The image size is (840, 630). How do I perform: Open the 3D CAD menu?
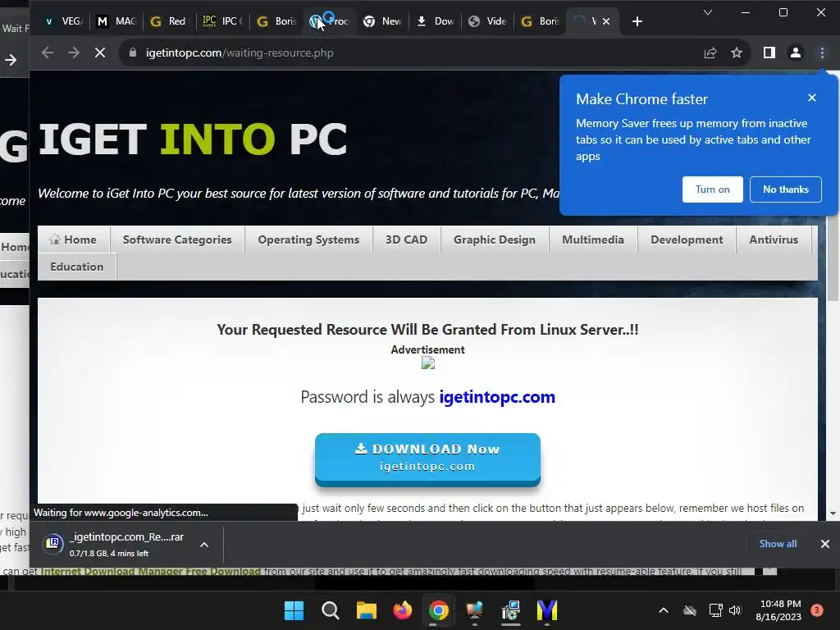coord(407,240)
